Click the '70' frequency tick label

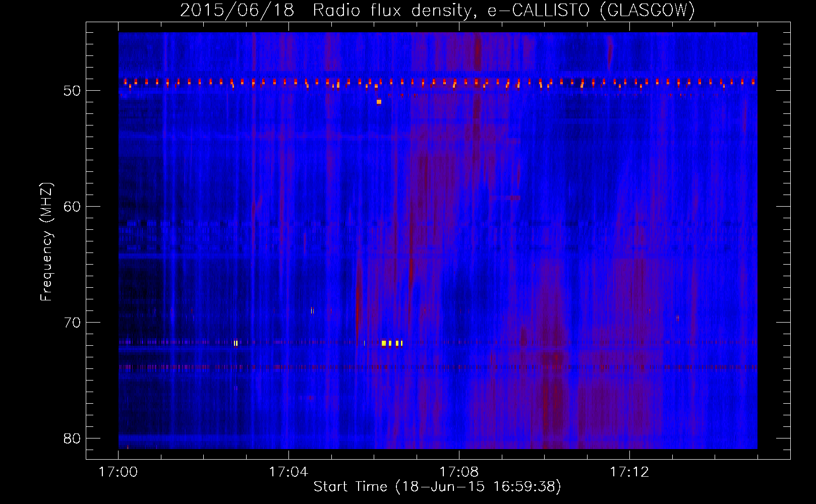tap(72, 323)
